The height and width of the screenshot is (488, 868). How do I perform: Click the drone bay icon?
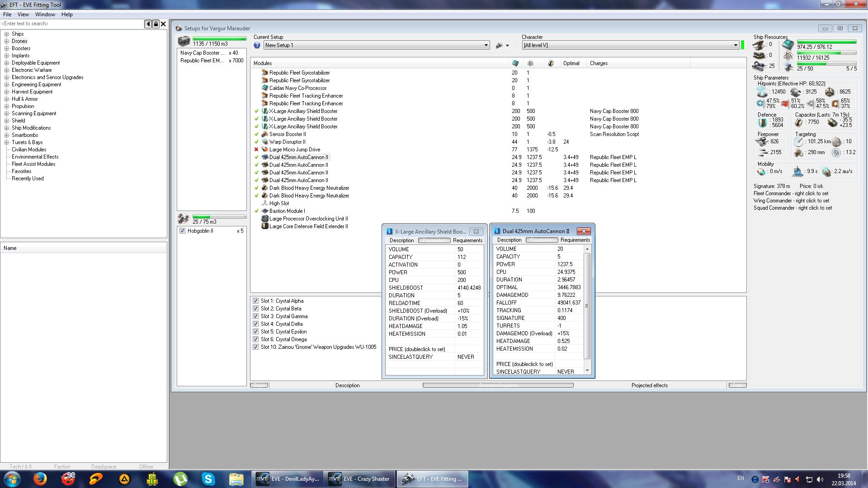click(183, 219)
